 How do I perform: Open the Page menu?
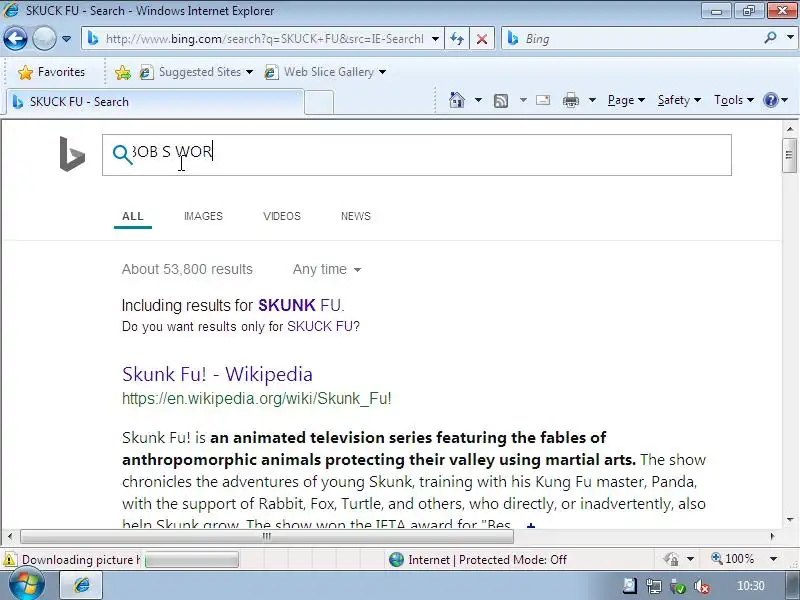626,100
